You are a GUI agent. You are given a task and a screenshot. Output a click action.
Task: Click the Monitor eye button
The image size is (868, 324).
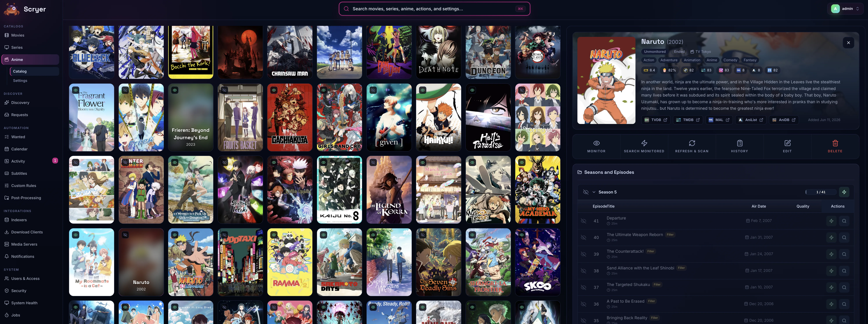click(596, 147)
